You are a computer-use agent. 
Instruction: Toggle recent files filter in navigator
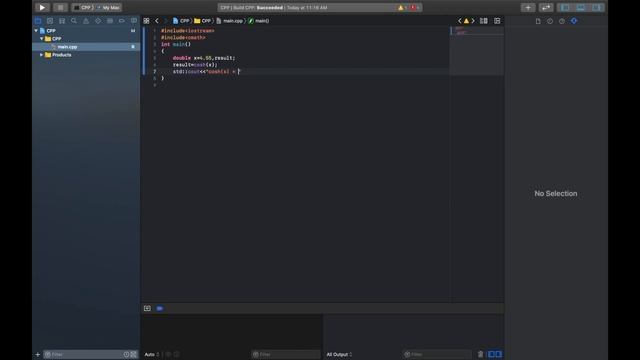click(127, 355)
